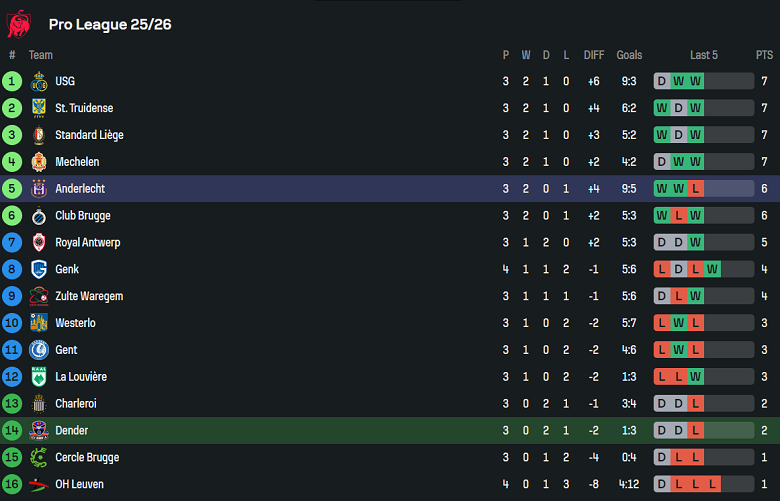
Task: Sort standings by DIFF column
Action: pos(594,55)
